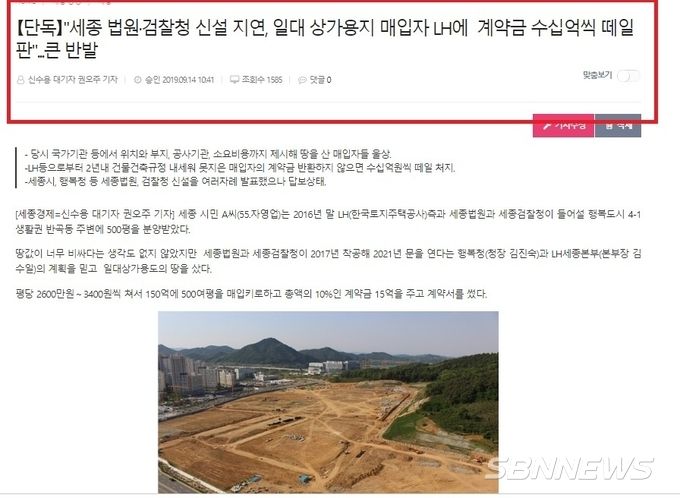Click the gray delete trash button
The width and height of the screenshot is (680, 498).
coord(618,125)
